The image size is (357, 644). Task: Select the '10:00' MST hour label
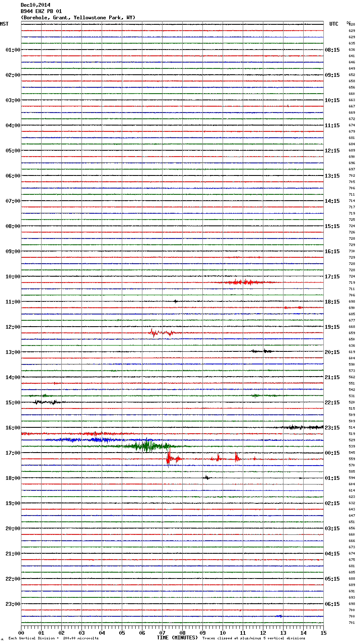13,277
